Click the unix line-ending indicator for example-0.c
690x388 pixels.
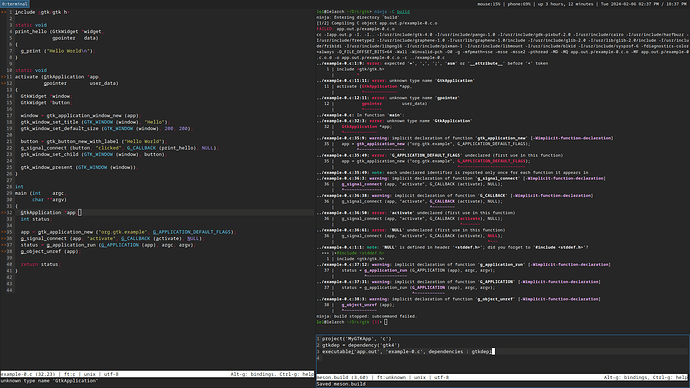(x=90, y=374)
